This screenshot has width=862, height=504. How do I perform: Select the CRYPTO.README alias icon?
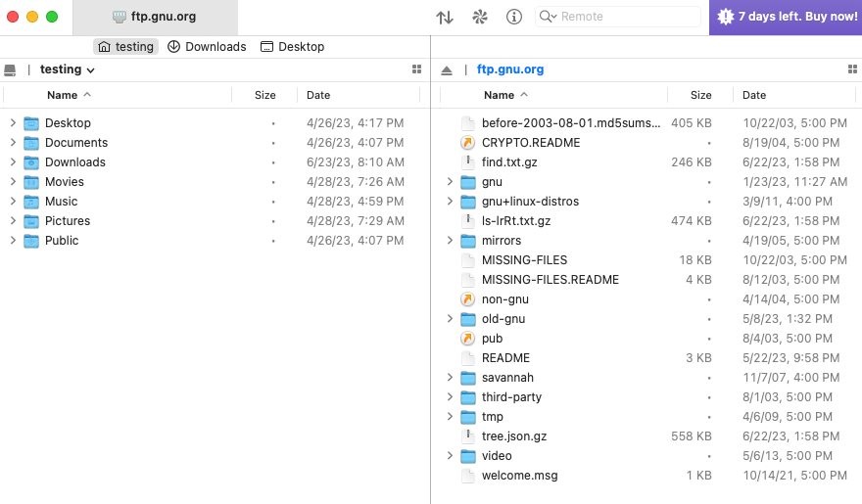467,143
